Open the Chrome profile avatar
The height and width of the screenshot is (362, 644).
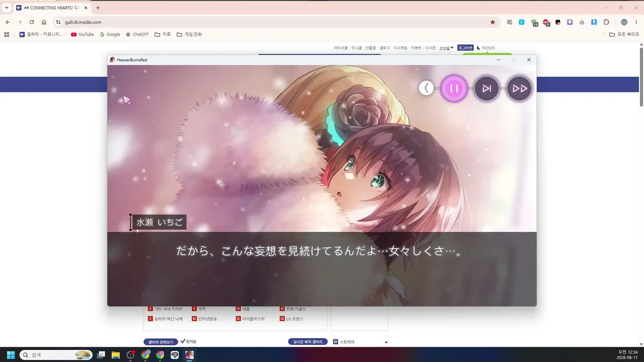624,22
